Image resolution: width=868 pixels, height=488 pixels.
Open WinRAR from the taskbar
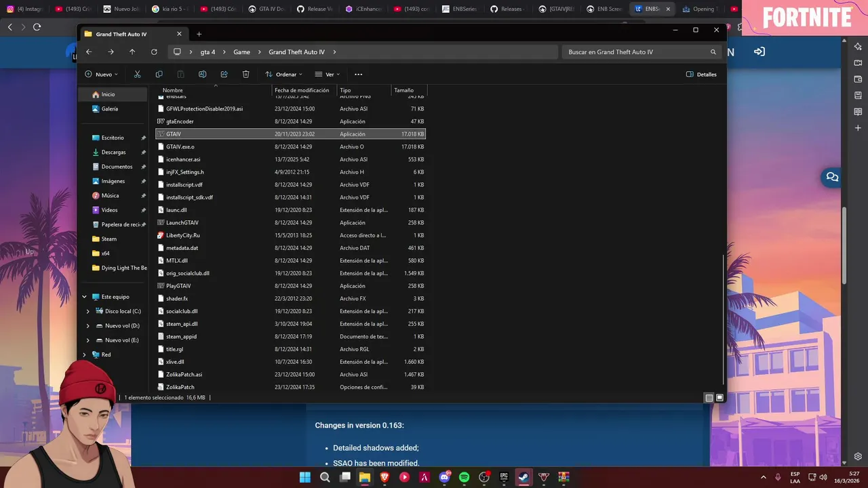tap(564, 477)
